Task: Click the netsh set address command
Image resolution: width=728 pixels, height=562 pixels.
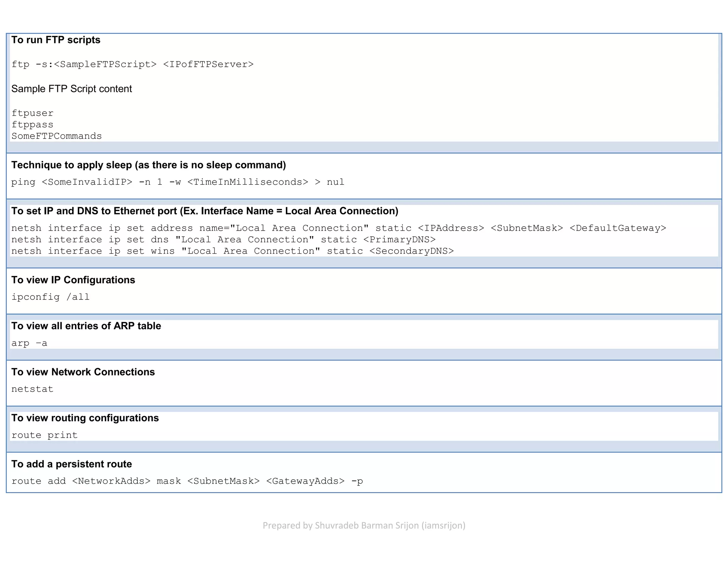Action: click(x=338, y=228)
